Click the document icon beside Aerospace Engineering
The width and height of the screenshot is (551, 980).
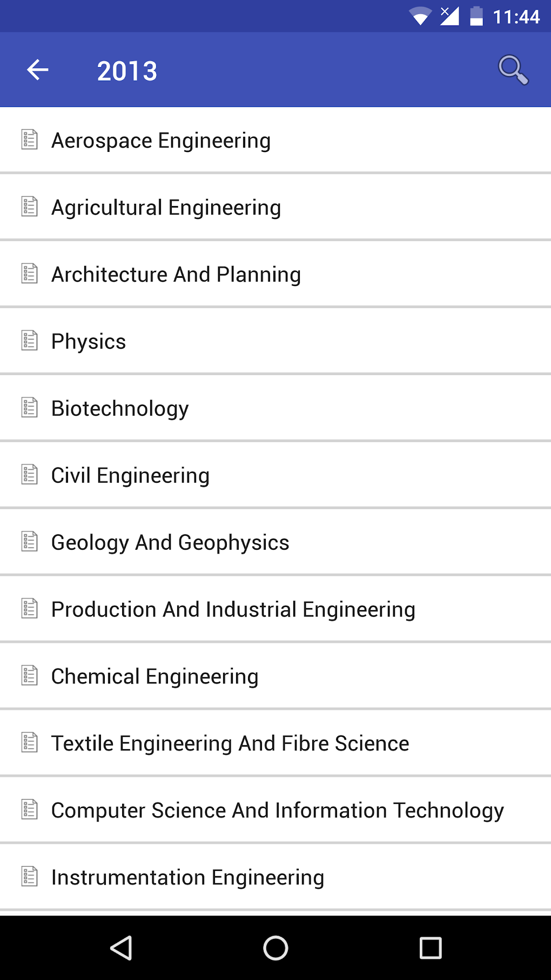tap(30, 139)
